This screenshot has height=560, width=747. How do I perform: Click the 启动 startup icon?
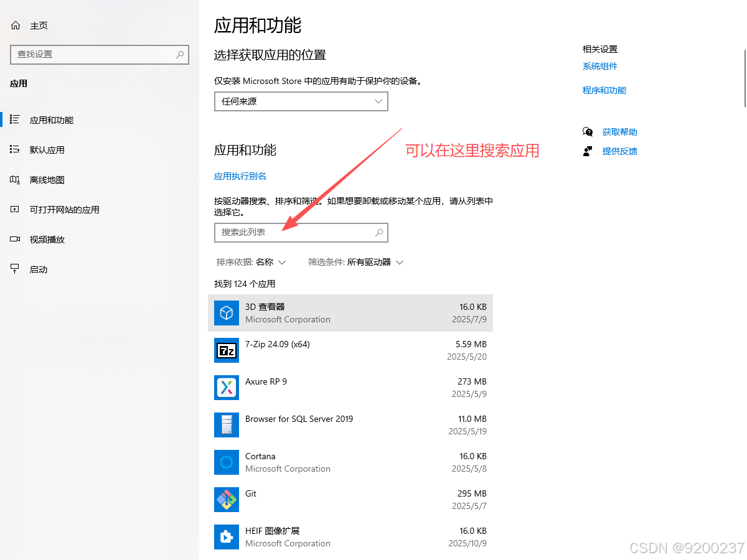point(15,269)
